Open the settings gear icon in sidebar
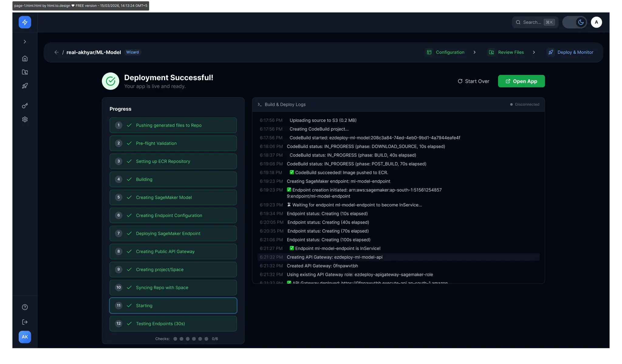Viewport: 622px width, 364px height. (x=25, y=119)
